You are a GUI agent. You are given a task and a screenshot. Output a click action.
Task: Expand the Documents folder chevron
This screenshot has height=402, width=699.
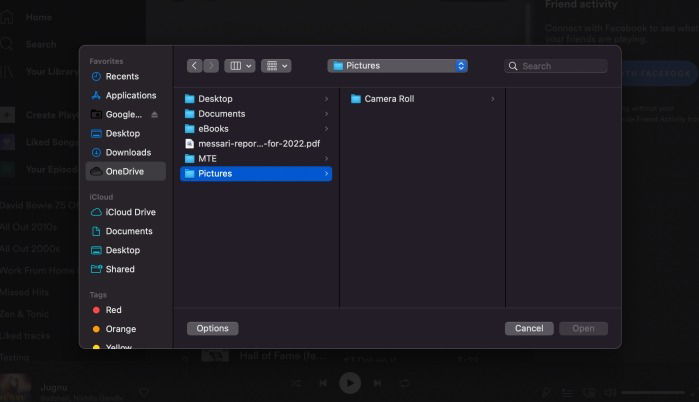(326, 114)
